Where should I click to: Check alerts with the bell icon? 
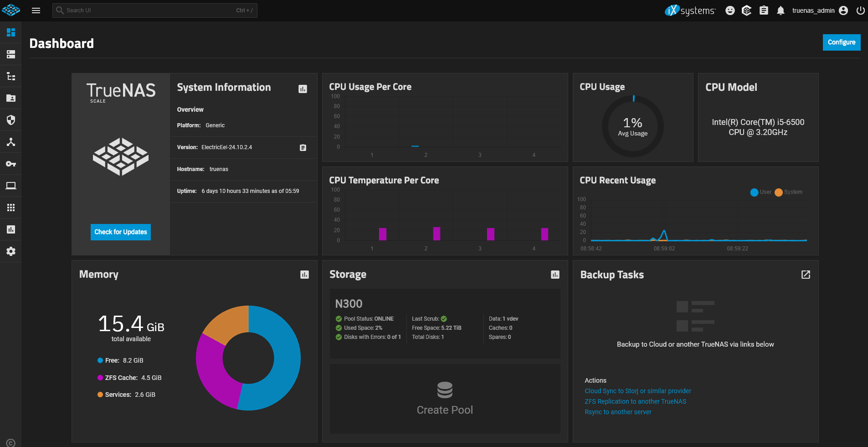(781, 10)
